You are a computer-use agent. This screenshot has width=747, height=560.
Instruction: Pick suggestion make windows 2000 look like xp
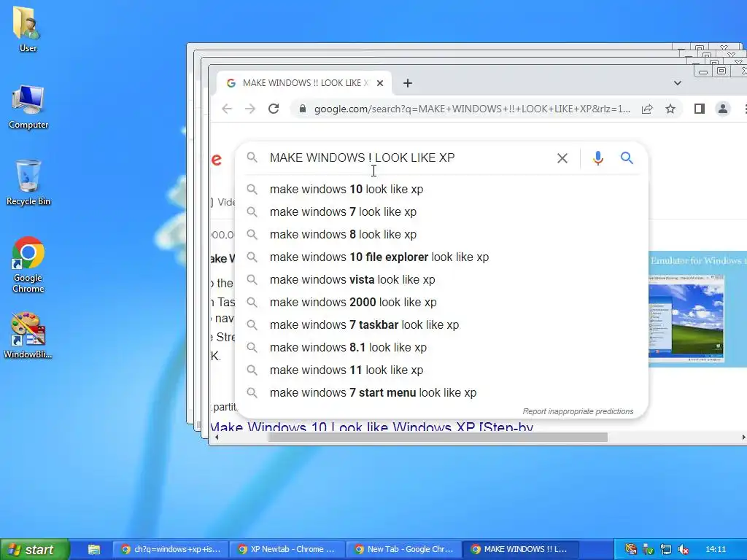click(x=442, y=303)
